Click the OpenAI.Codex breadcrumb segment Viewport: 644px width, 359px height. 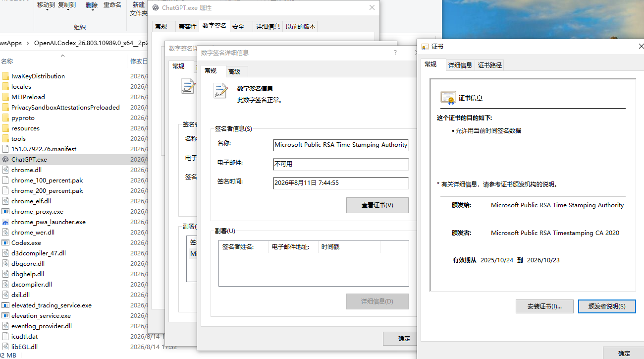click(91, 43)
